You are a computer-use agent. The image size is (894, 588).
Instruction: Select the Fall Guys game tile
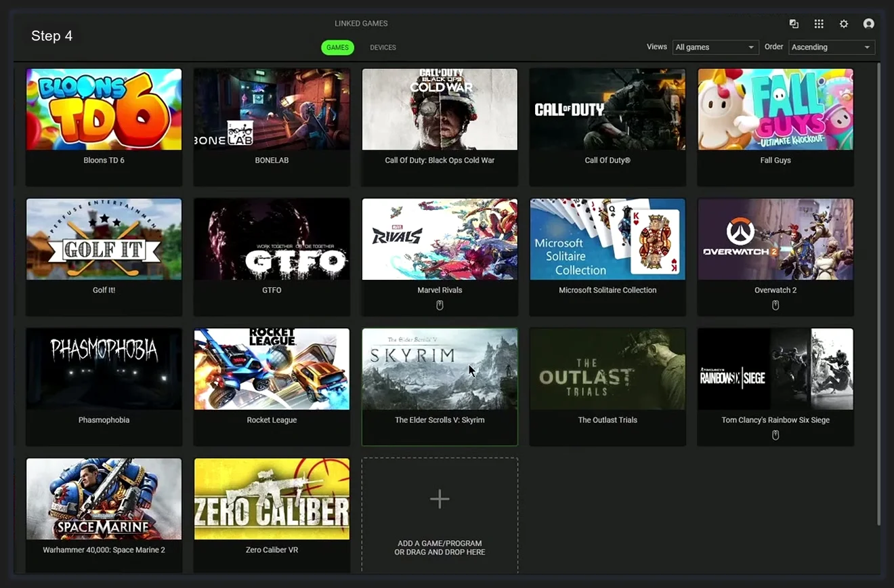(775, 108)
